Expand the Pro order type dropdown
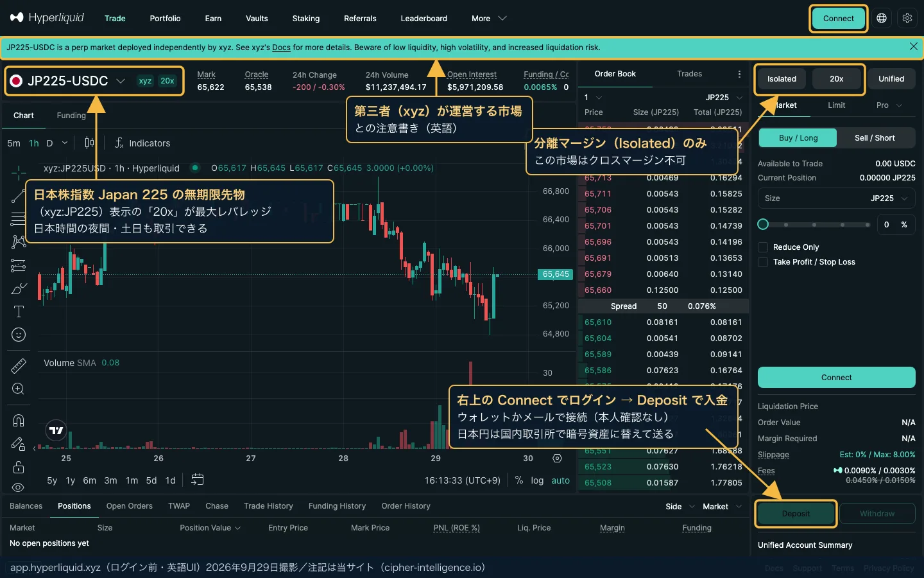924x578 pixels. pyautogui.click(x=889, y=105)
